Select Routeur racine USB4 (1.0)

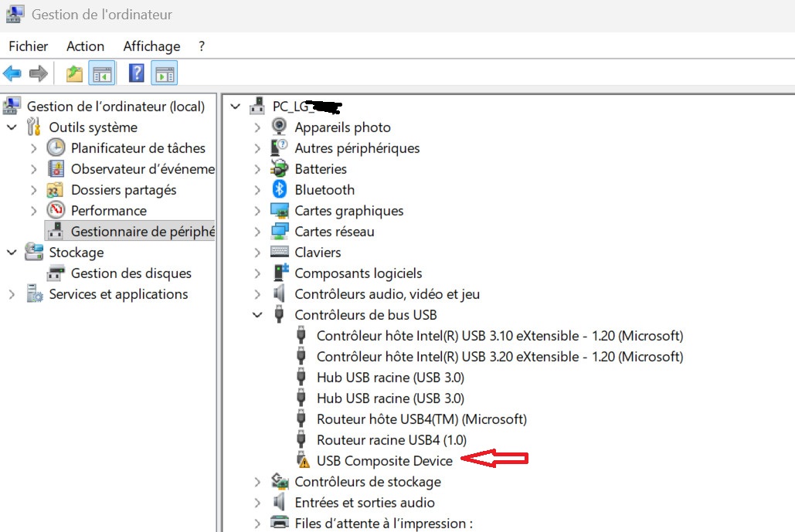click(x=392, y=440)
